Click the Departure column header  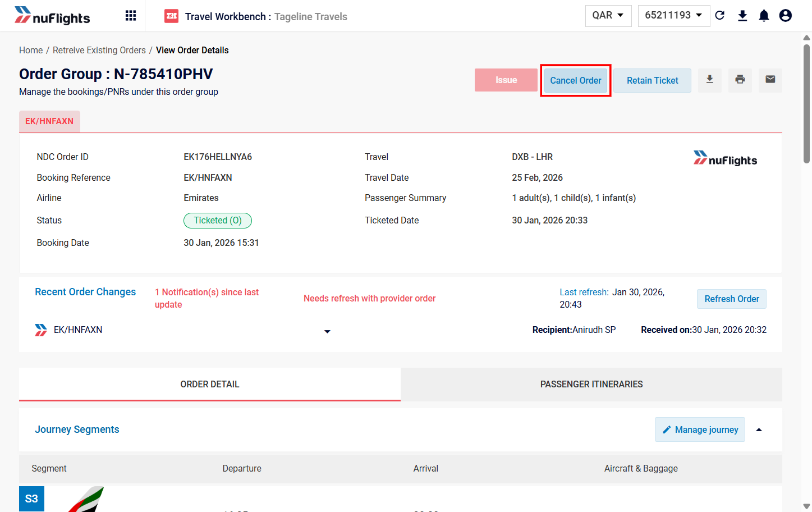[242, 469]
